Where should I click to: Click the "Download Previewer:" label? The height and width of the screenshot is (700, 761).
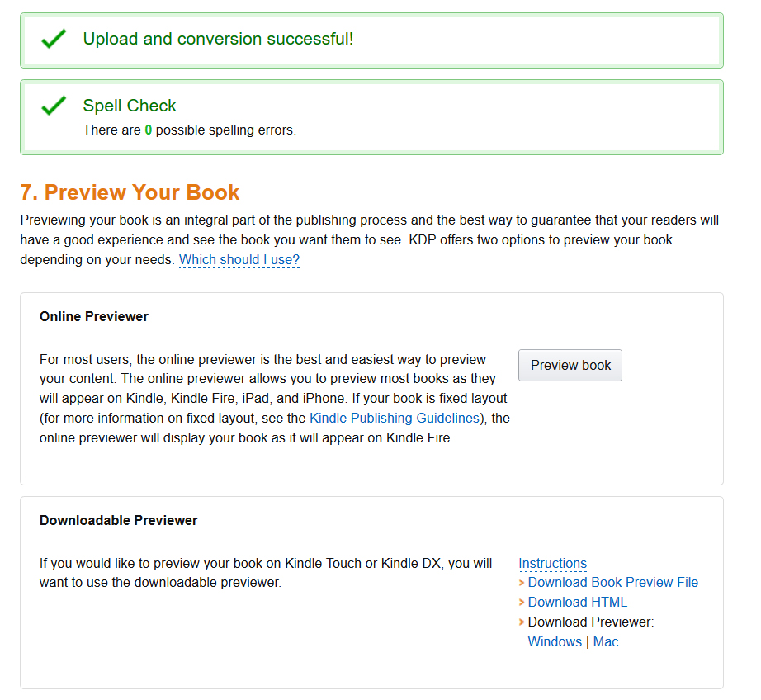[x=590, y=622]
